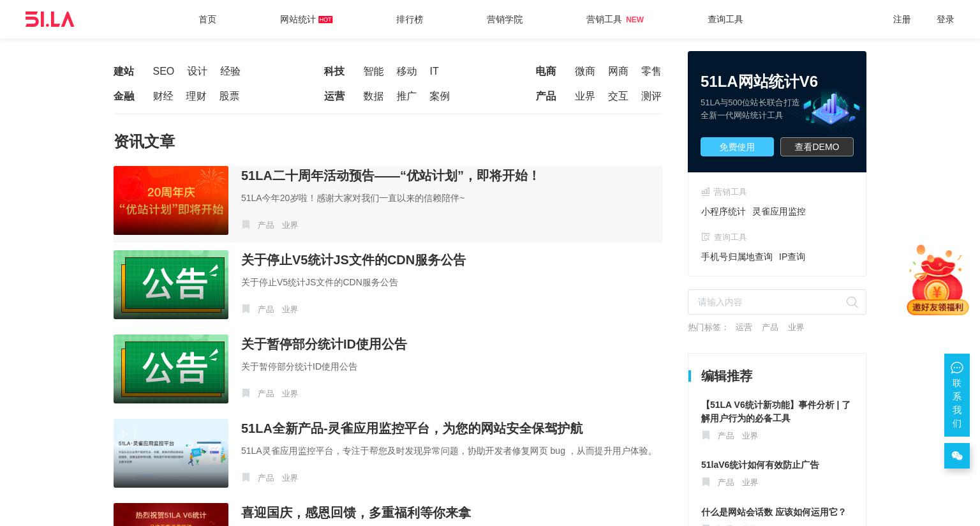
Task: Click the search magnifier icon
Action: [852, 302]
